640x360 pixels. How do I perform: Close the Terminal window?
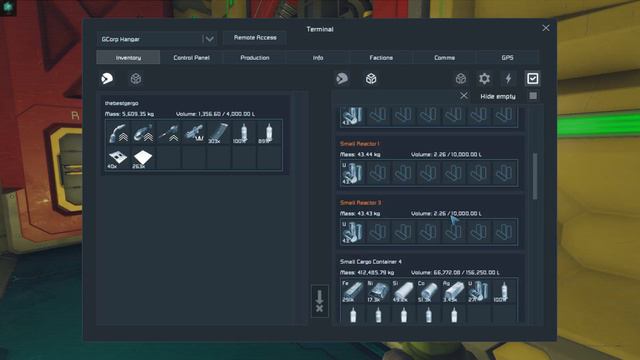pyautogui.click(x=546, y=28)
